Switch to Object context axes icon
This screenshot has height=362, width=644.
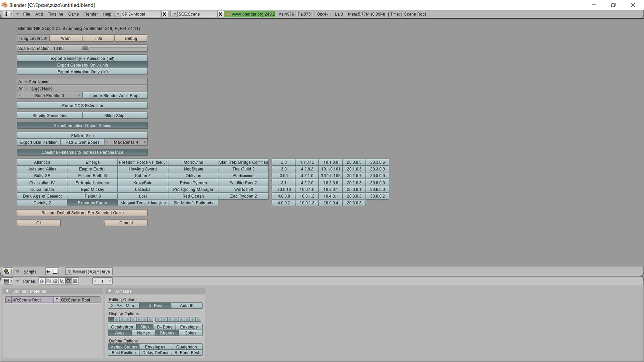tap(62, 281)
